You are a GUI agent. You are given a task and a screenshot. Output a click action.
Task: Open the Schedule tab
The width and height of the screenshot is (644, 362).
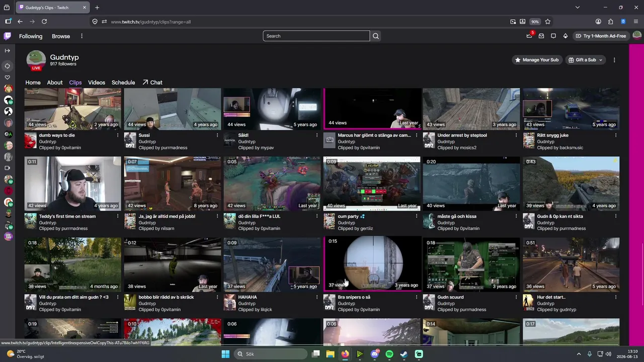click(123, 82)
